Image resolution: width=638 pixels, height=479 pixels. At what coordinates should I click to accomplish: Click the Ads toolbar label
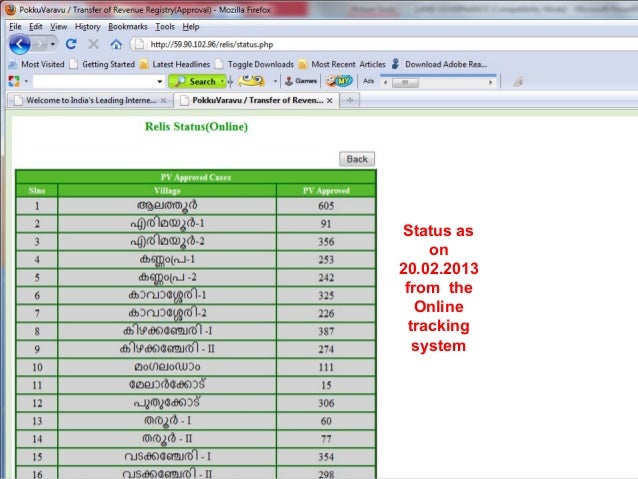368,81
